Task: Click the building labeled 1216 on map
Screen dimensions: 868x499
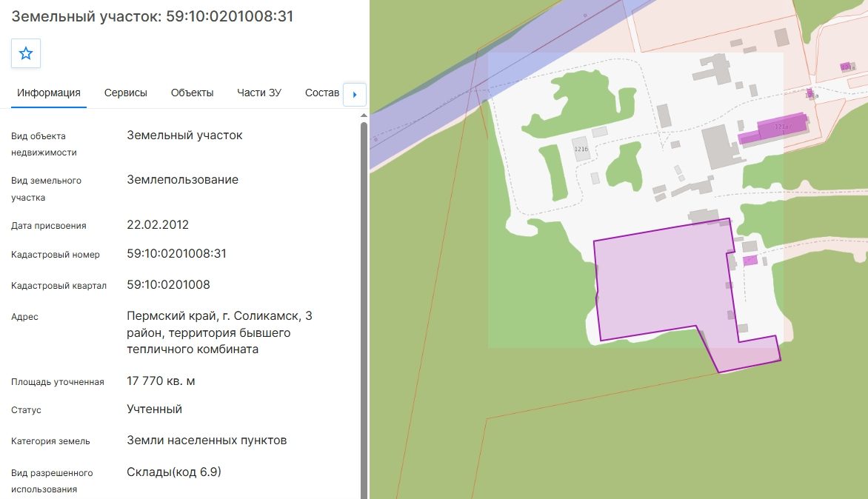Action: pos(581,150)
